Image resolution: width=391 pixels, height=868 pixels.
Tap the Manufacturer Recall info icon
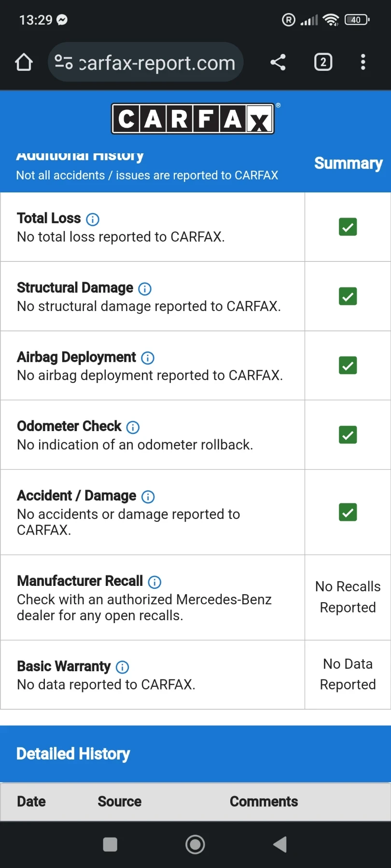tap(154, 582)
